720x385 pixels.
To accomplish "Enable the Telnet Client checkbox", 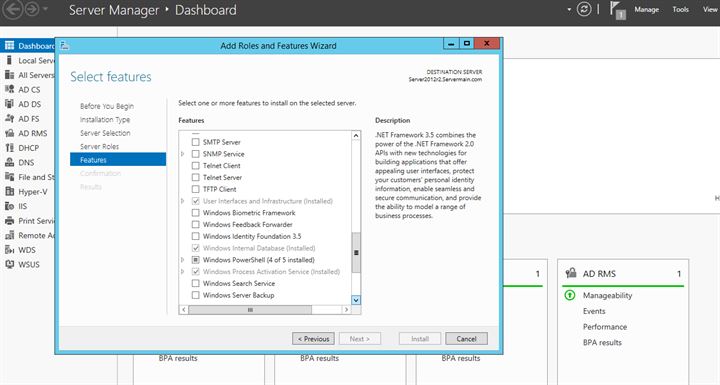I will coord(196,165).
